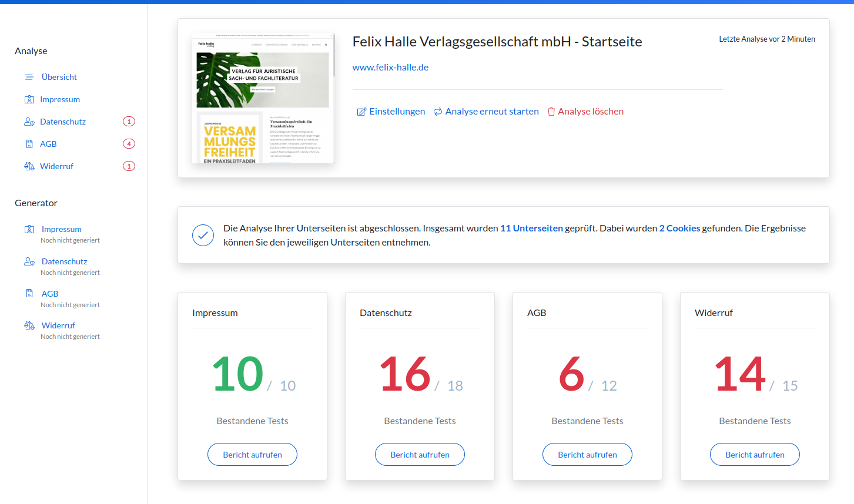Open Übersicht in the Analyse menu

click(x=59, y=77)
